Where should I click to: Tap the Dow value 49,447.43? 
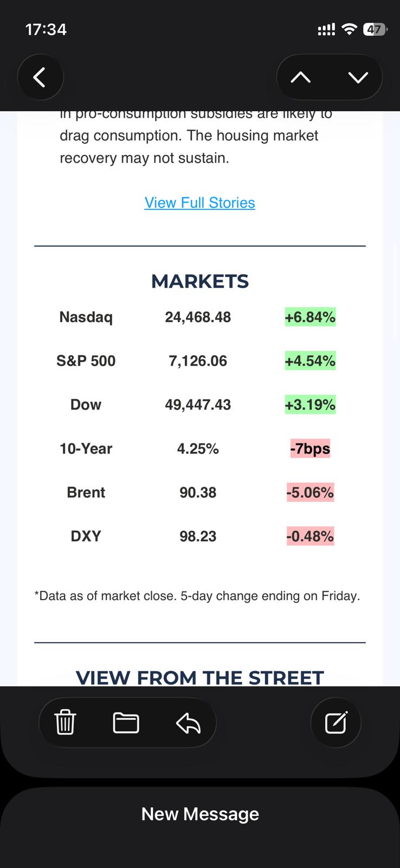coord(198,405)
